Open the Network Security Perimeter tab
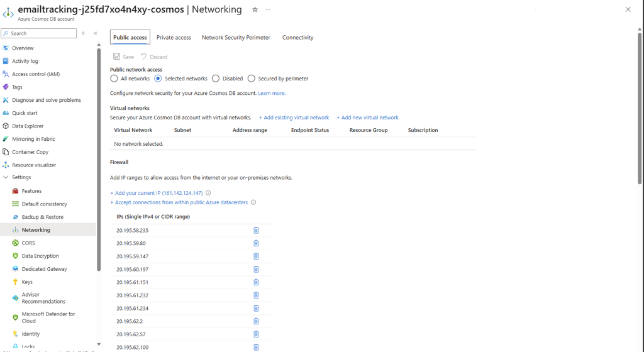 click(236, 37)
